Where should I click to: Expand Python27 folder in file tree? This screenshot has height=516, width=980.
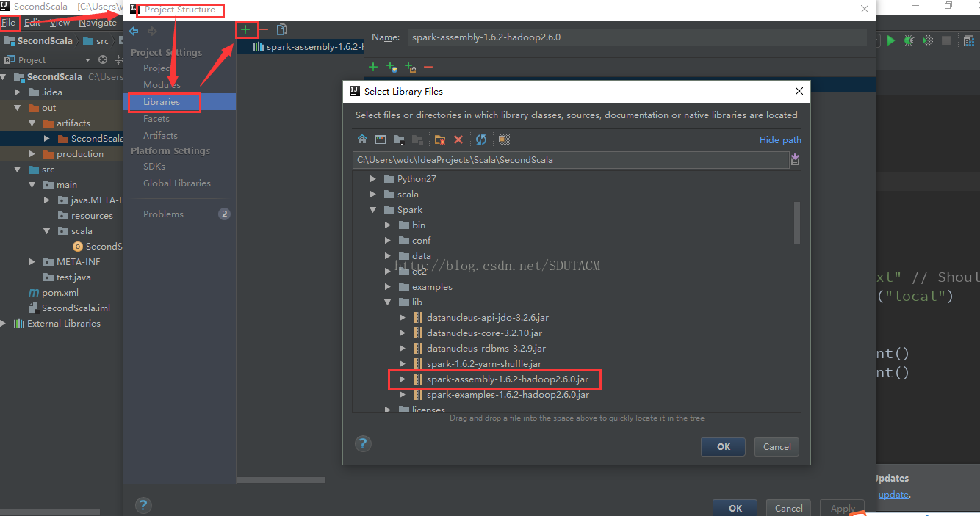click(x=373, y=178)
